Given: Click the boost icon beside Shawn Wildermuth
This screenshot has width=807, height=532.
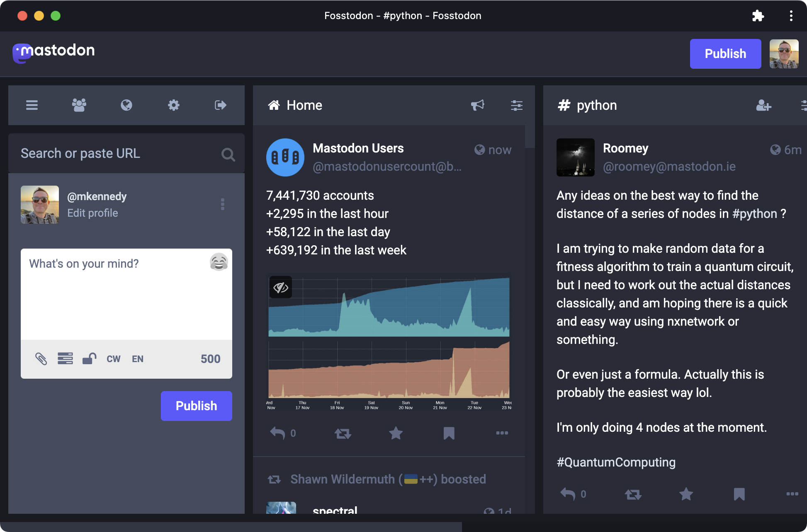Looking at the screenshot, I should tap(274, 480).
